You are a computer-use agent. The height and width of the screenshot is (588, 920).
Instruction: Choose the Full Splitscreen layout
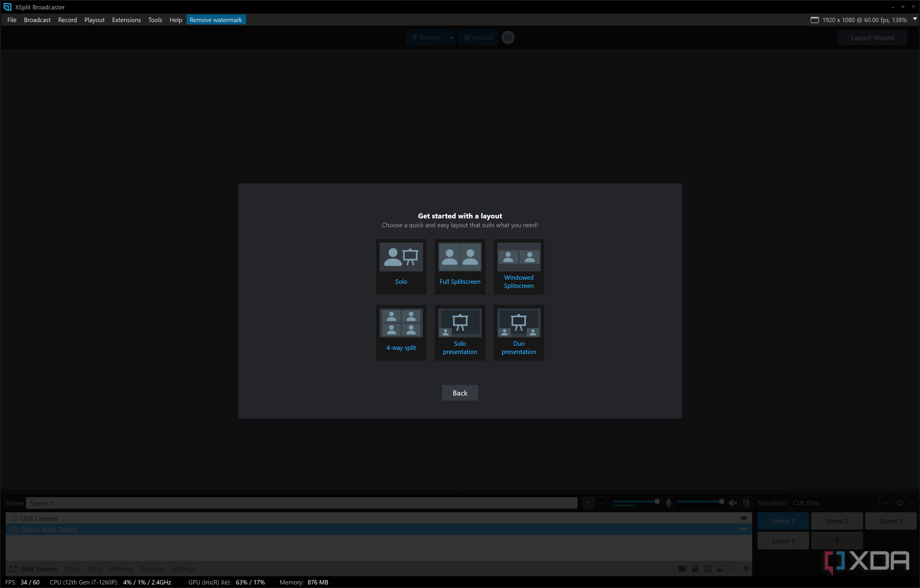pos(460,267)
